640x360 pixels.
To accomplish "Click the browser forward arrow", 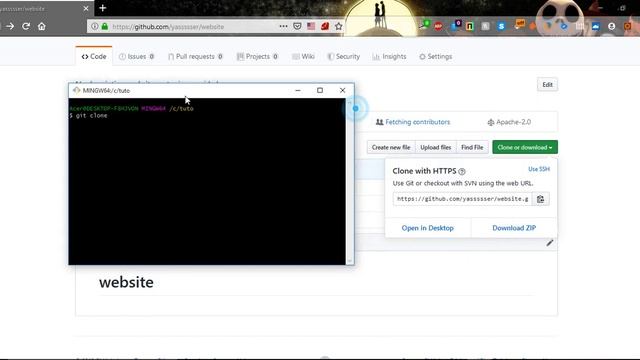I will [10, 27].
